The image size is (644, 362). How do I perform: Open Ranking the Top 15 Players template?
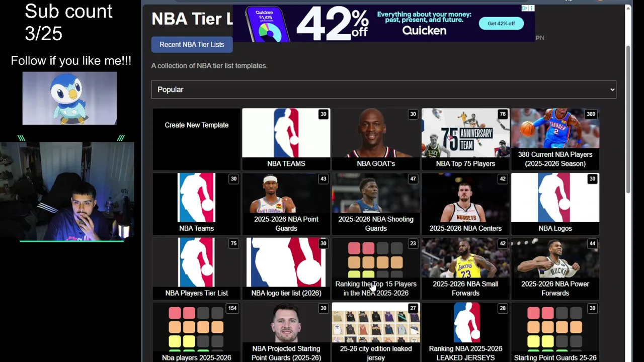pyautogui.click(x=376, y=269)
